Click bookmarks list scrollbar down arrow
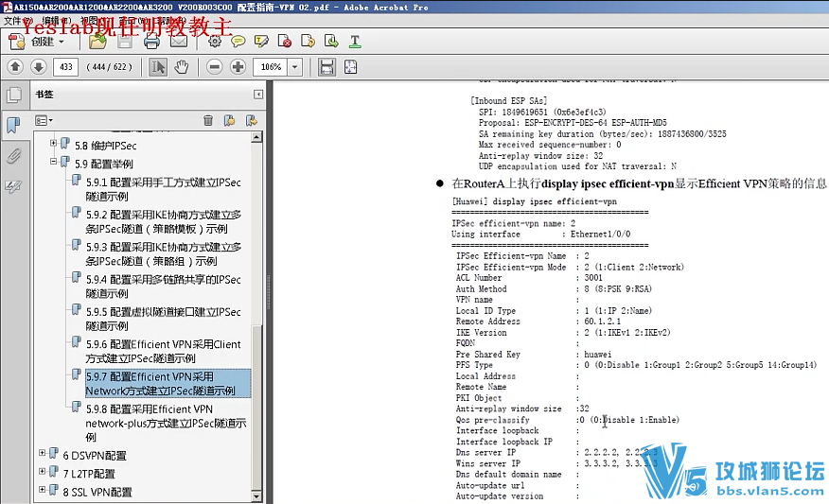The height and width of the screenshot is (504, 829). tap(256, 496)
